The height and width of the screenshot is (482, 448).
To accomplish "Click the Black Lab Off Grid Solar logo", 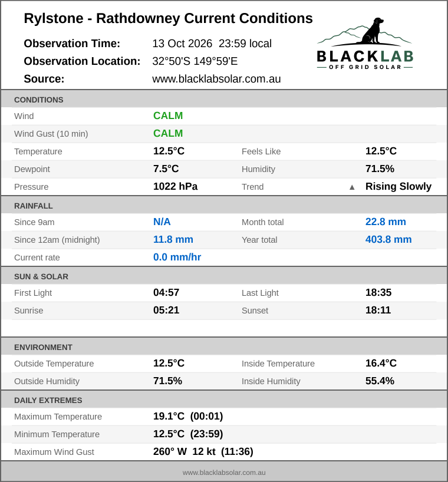I will click(x=365, y=44).
